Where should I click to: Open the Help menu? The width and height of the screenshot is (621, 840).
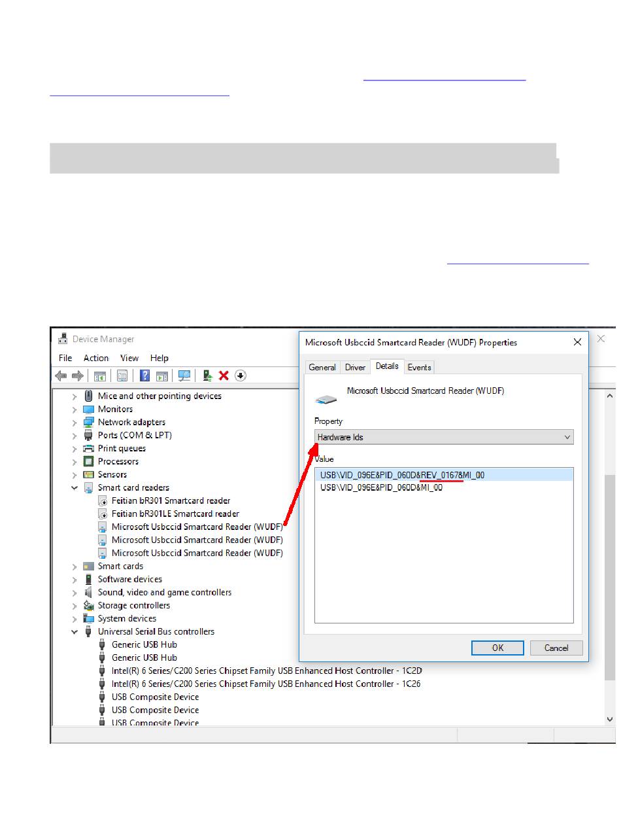pyautogui.click(x=159, y=358)
